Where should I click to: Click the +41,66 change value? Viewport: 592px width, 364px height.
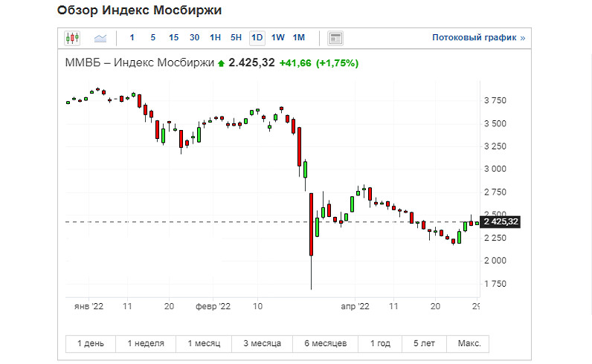[295, 63]
